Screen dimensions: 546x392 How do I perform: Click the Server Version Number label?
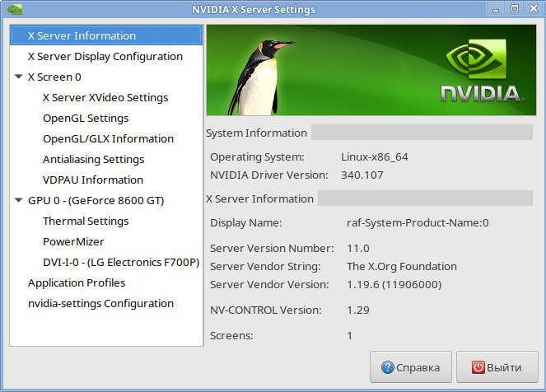click(x=272, y=248)
